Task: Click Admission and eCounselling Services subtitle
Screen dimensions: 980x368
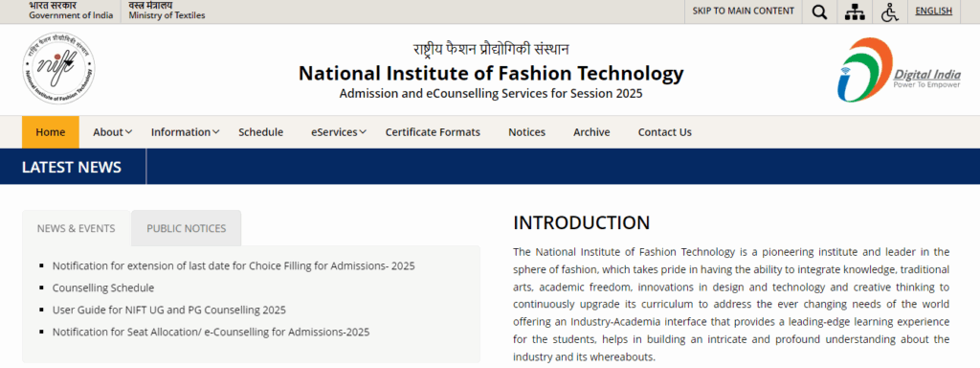Action: [x=491, y=94]
